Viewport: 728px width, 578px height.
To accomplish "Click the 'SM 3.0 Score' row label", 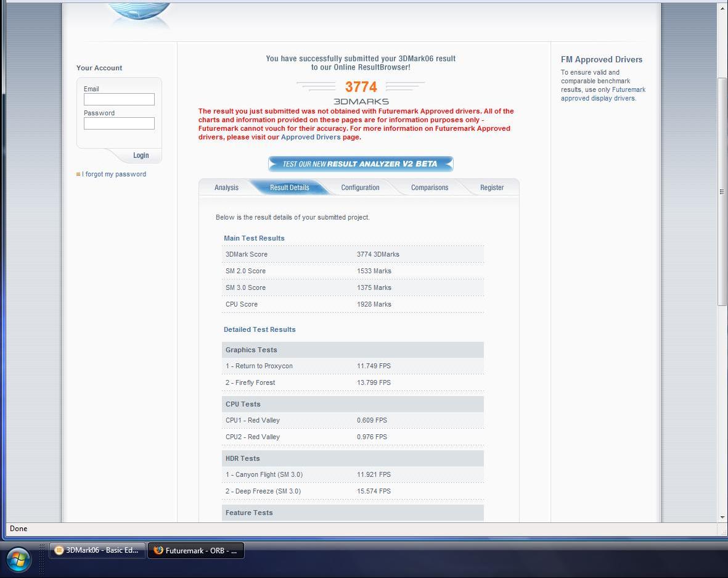I will (x=245, y=287).
